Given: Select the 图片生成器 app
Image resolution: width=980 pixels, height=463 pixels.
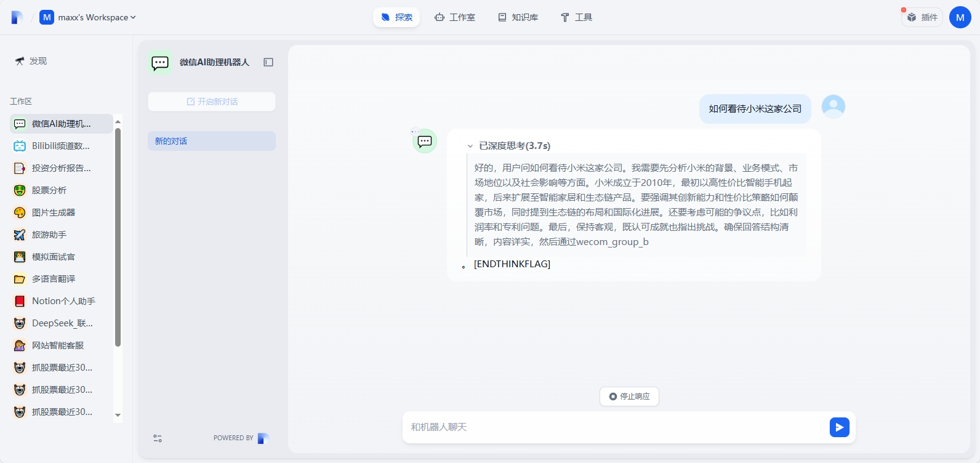Looking at the screenshot, I should pos(62,212).
